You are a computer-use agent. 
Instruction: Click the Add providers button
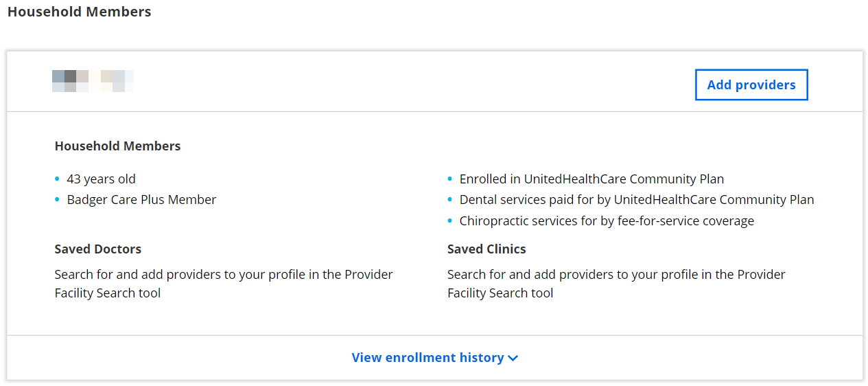[x=751, y=85]
